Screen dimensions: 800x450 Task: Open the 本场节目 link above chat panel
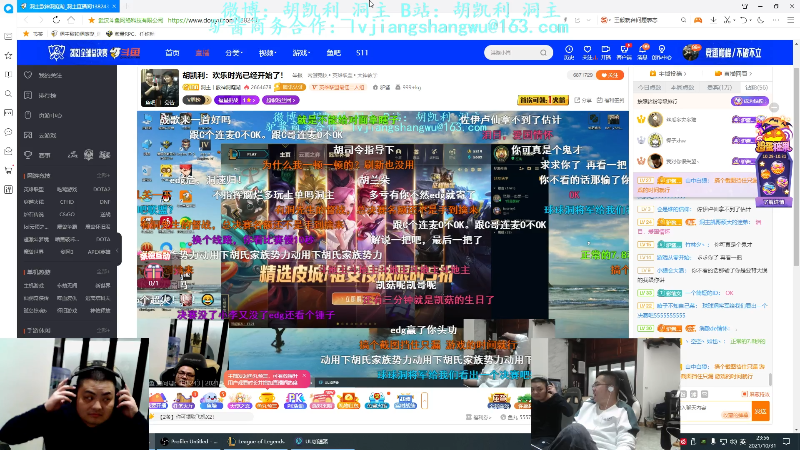[x=669, y=73]
